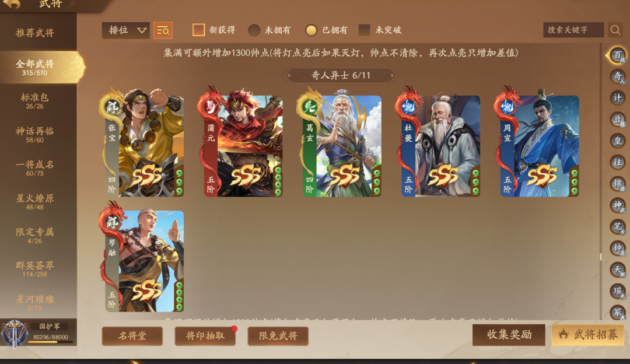The height and width of the screenshot is (364, 630).
Task: Select the 神 category icon in right sidebar
Action: [618, 205]
